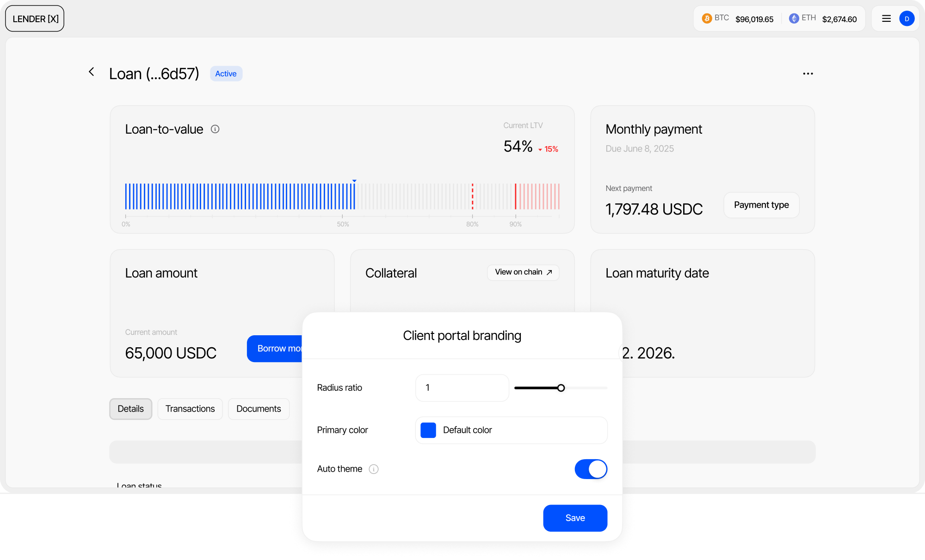This screenshot has width=925, height=560.
Task: Click the Radius ratio input field
Action: pyautogui.click(x=462, y=388)
